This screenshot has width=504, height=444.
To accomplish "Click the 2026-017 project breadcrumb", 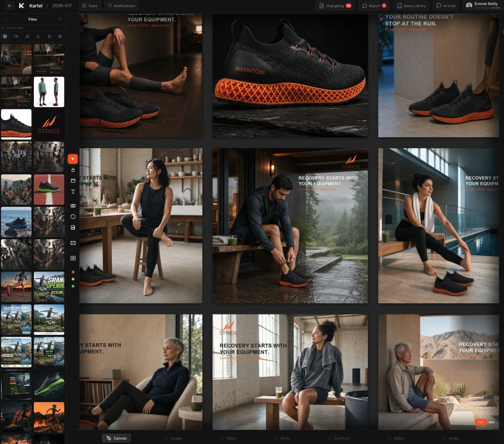I will coord(62,6).
